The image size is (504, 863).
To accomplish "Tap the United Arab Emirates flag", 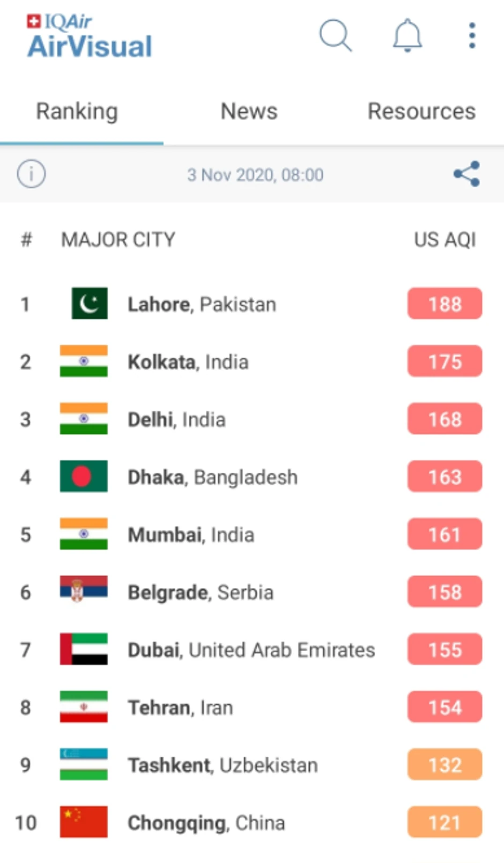I will pyautogui.click(x=84, y=649).
